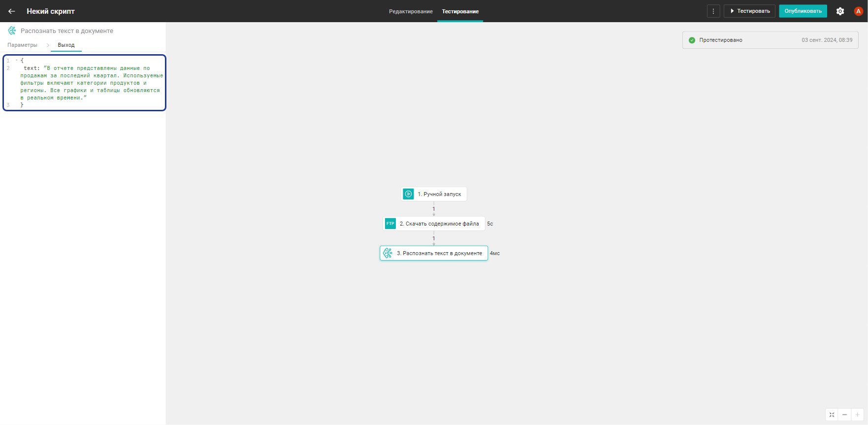Open settings via the gear icon
This screenshot has width=868, height=425.
pyautogui.click(x=840, y=11)
